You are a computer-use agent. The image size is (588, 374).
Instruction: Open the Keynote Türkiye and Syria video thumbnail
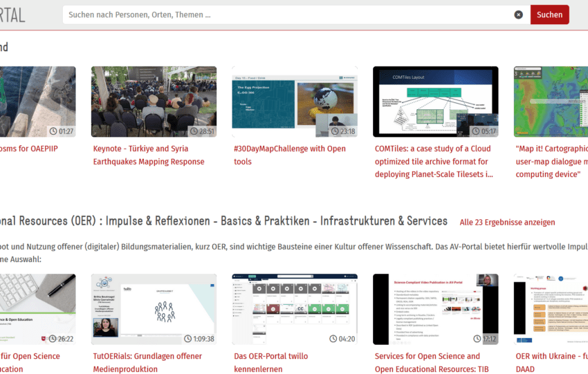(x=154, y=101)
